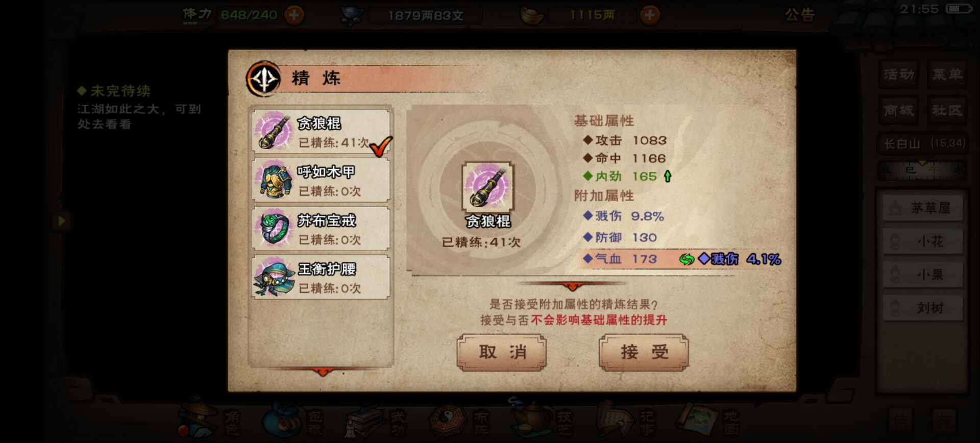Select 呼如木甲 armor item
This screenshot has height=443, width=980.
[321, 180]
